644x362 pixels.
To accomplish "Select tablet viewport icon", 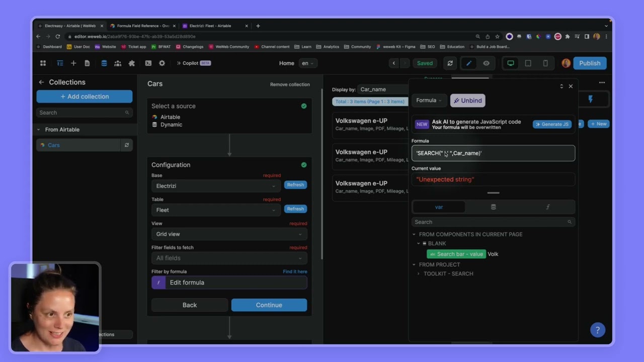I will pos(528,63).
